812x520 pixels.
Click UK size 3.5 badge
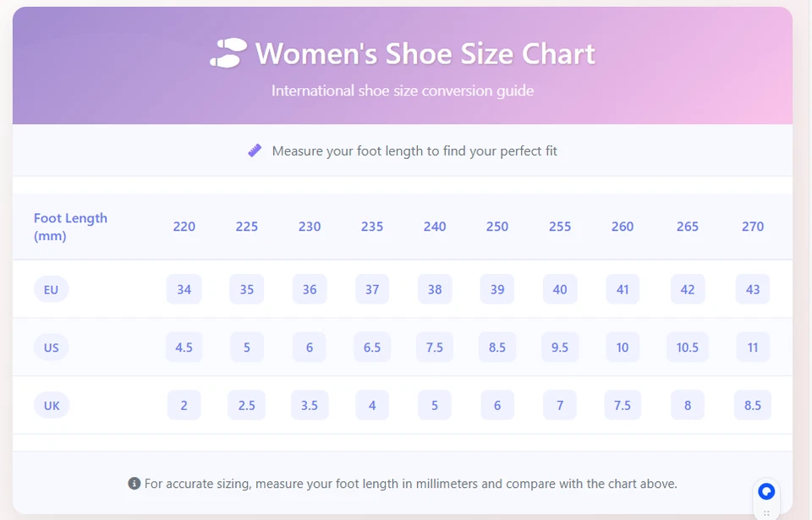click(310, 406)
